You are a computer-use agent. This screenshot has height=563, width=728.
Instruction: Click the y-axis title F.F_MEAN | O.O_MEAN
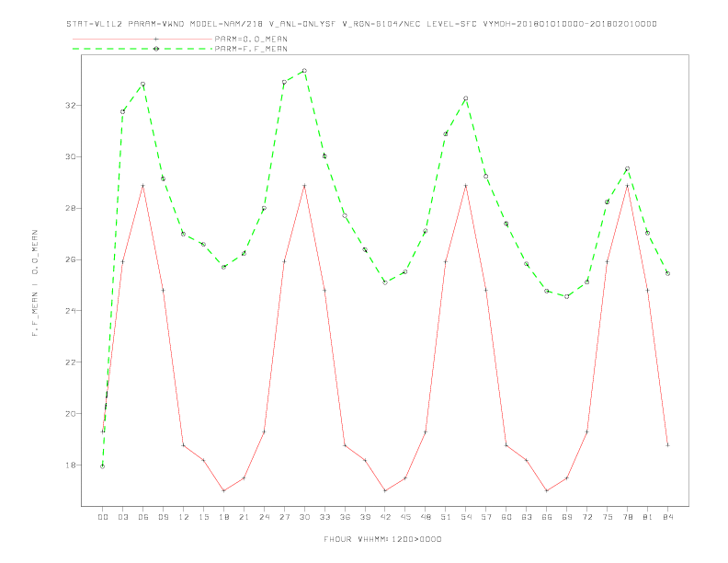pyautogui.click(x=35, y=283)
